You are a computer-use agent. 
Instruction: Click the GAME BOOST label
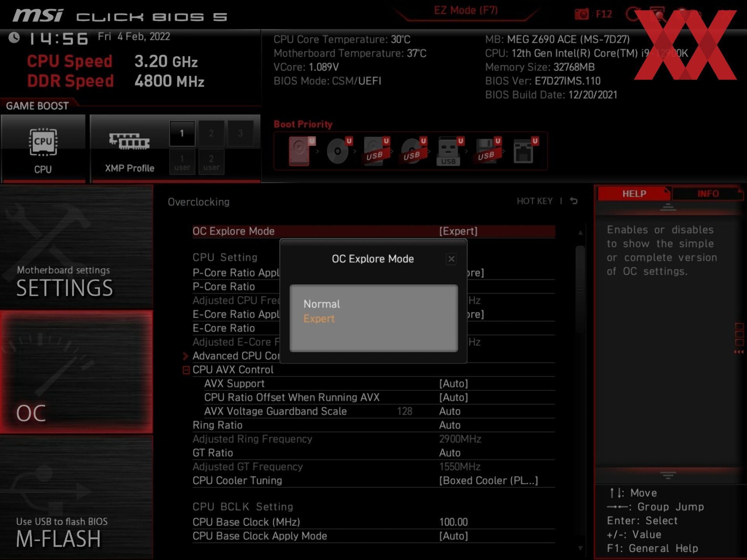point(37,106)
